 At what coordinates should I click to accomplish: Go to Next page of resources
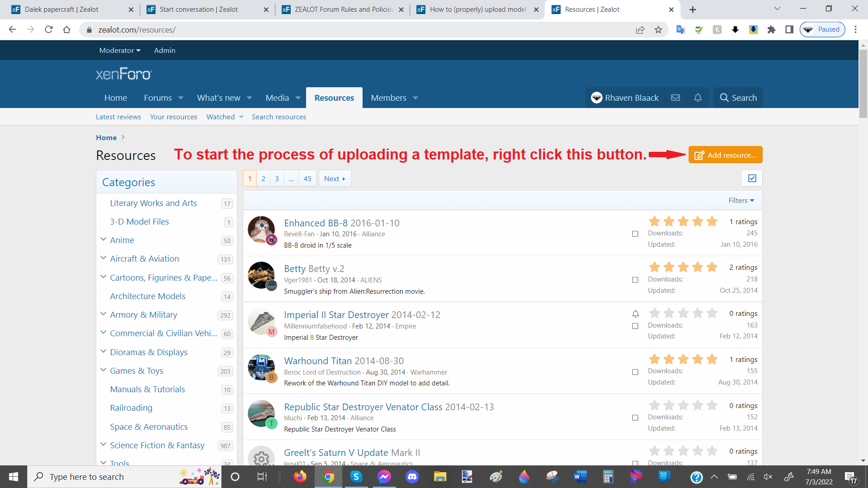click(x=335, y=178)
